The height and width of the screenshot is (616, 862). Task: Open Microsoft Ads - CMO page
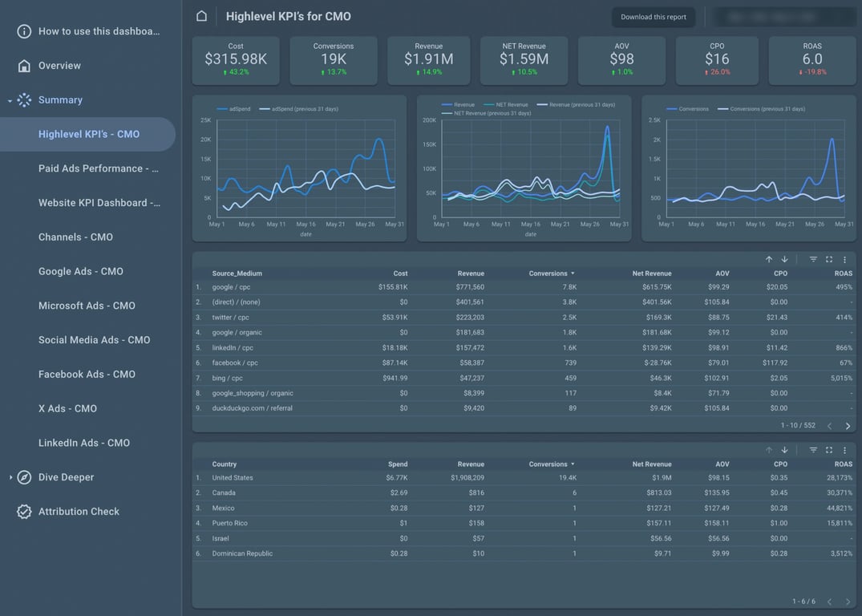point(87,306)
